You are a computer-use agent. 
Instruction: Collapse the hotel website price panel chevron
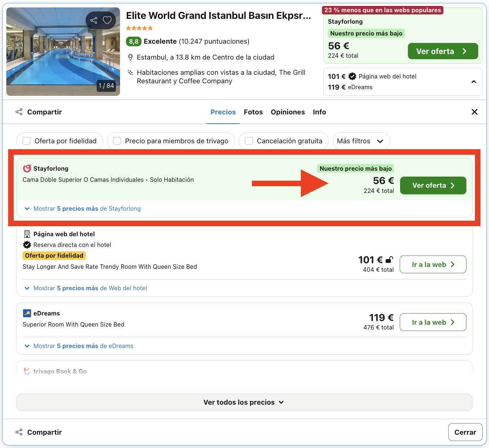[473, 81]
